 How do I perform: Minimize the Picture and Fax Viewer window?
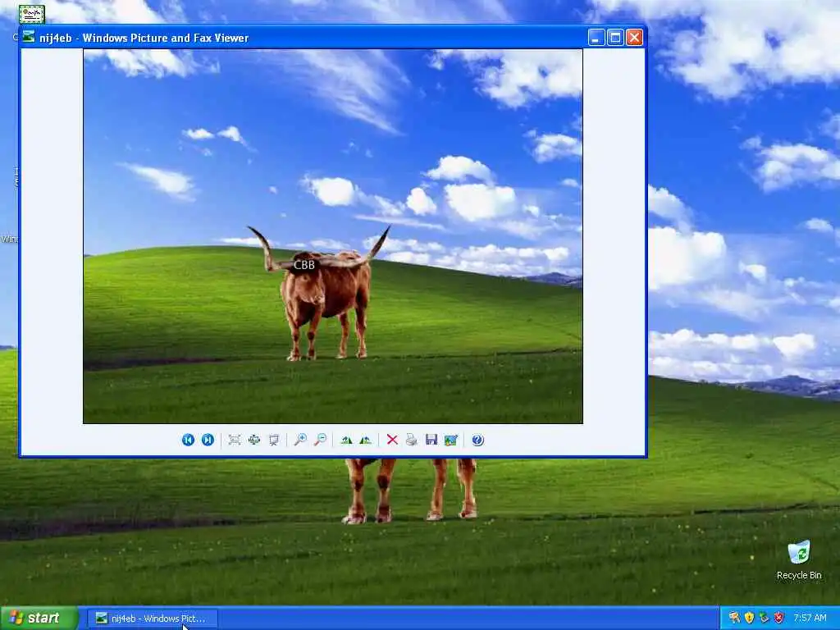[596, 38]
